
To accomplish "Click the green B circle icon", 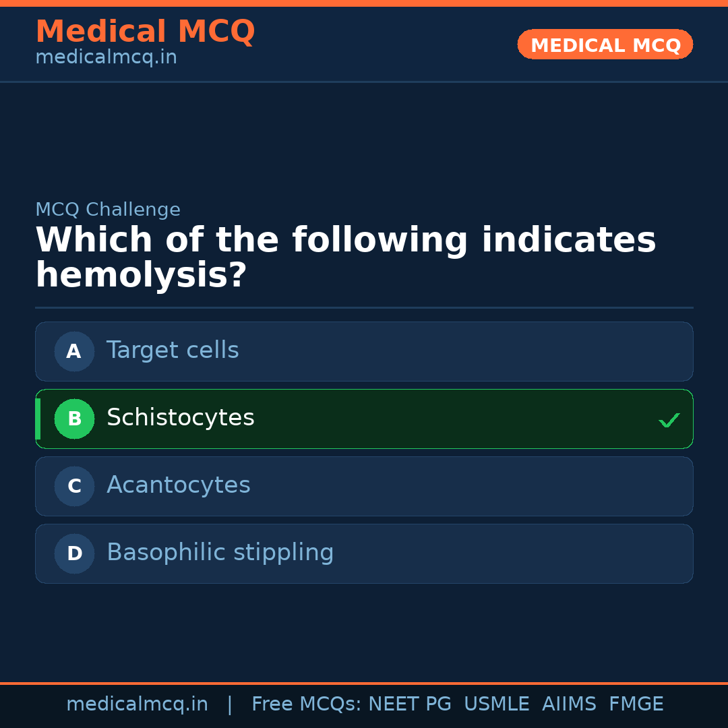I will (74, 419).
